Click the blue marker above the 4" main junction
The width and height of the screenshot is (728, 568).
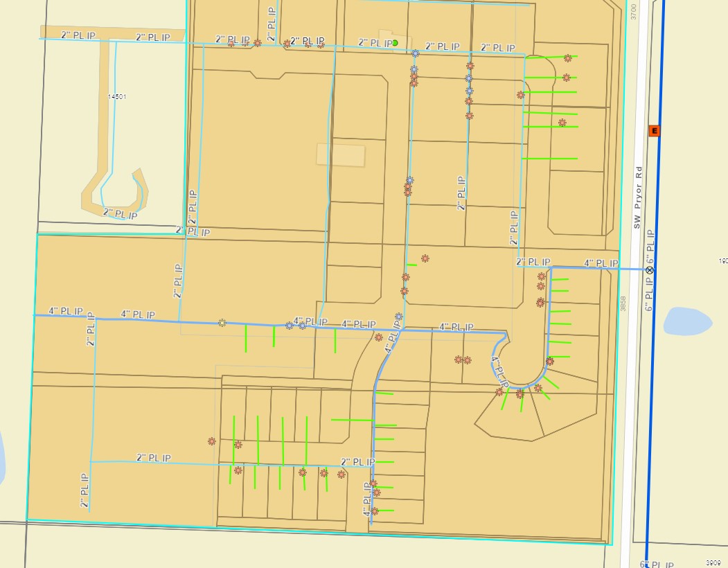[x=398, y=317]
